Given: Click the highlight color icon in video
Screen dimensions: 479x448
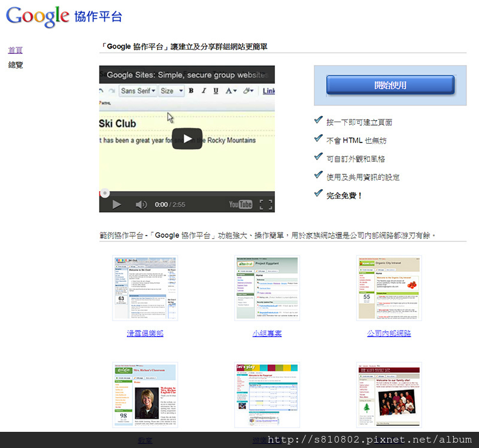Looking at the screenshot, I should click(248, 91).
